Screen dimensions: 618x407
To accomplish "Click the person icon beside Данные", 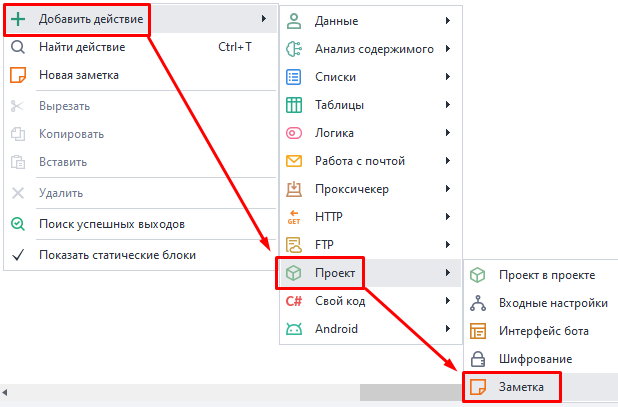I will [x=294, y=21].
